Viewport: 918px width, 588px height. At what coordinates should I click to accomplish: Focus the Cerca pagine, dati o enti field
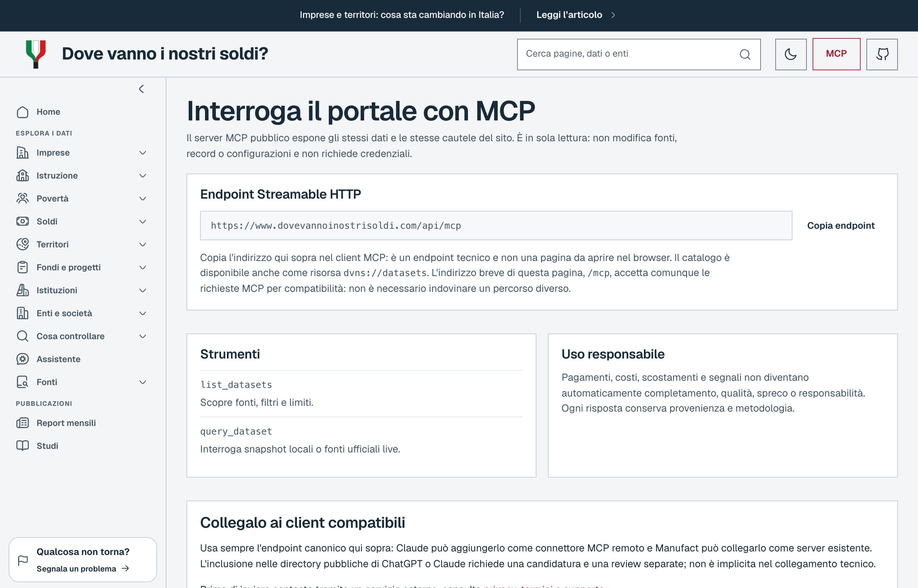pos(638,54)
